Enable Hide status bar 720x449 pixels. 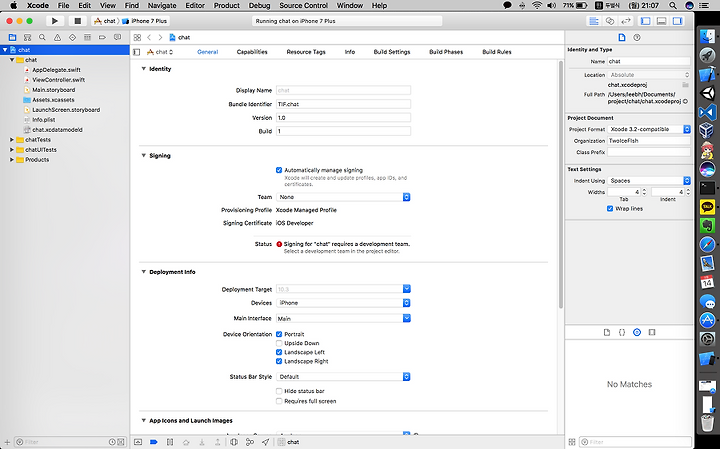click(x=279, y=391)
